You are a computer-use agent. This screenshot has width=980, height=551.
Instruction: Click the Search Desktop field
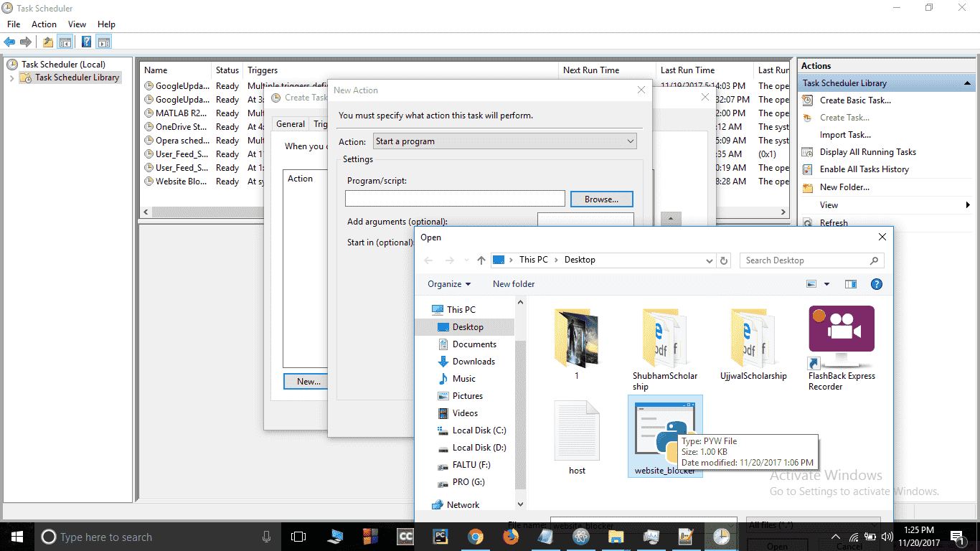811,260
